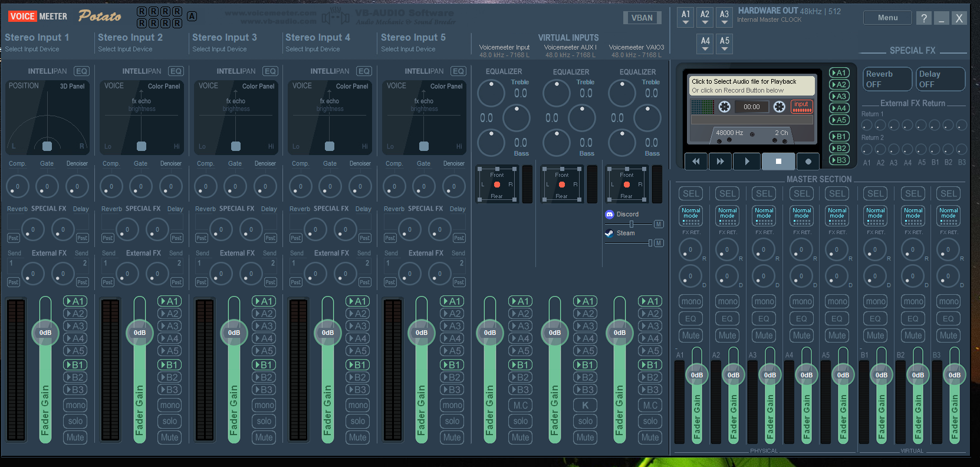
Task: Turn on the Reverb special FX
Action: [x=887, y=79]
